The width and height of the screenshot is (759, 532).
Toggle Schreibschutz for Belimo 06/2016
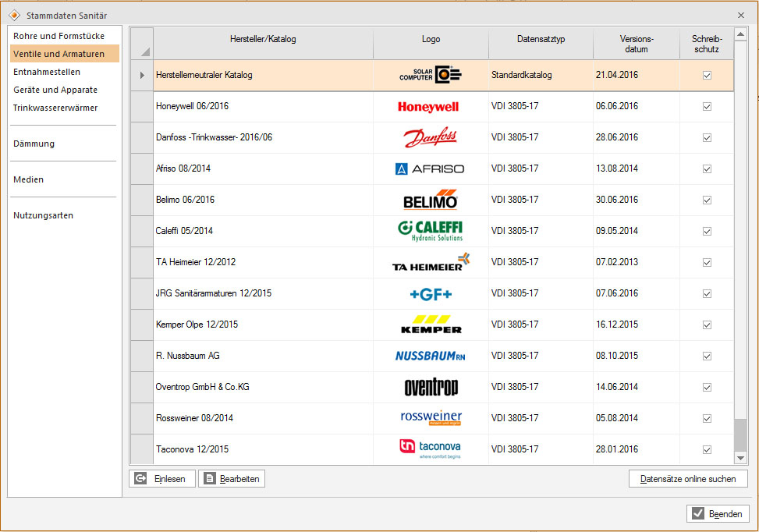[707, 200]
